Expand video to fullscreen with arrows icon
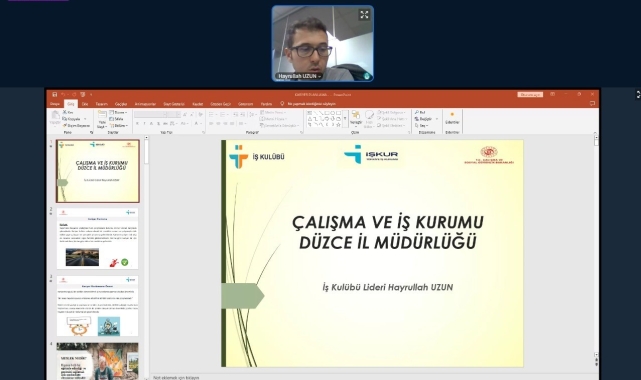Image resolution: width=641 pixels, height=380 pixels. pos(364,15)
